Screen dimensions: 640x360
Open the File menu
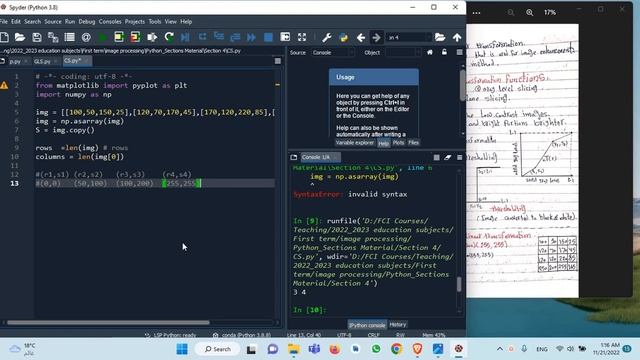4,22
